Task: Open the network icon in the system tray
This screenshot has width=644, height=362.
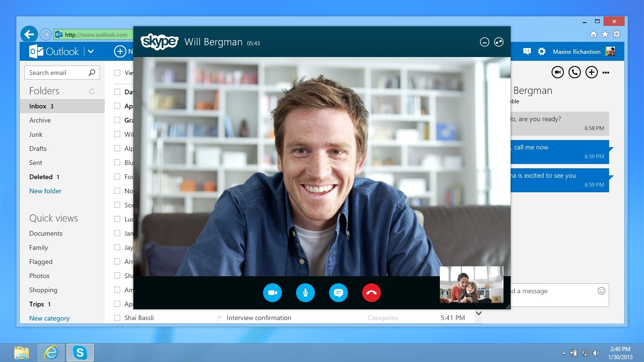Action: (x=585, y=353)
